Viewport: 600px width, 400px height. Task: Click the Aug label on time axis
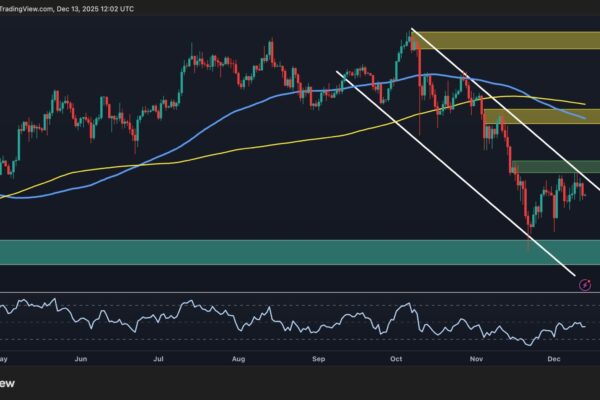238,357
